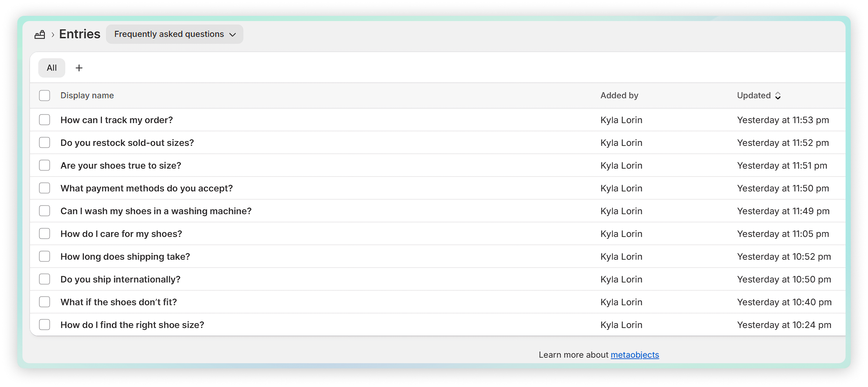Viewport: 868px width, 387px height.
Task: Open entry 'How do I care for my shoes?'
Action: point(121,234)
